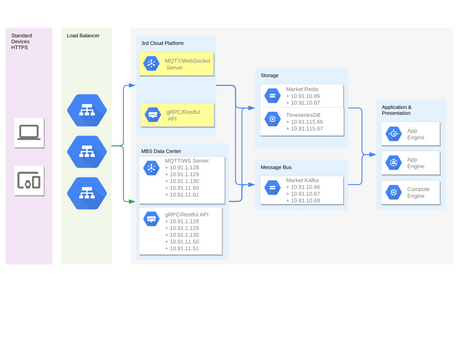Select the TimeseriesDB title
The height and width of the screenshot is (360, 466).
click(x=303, y=115)
